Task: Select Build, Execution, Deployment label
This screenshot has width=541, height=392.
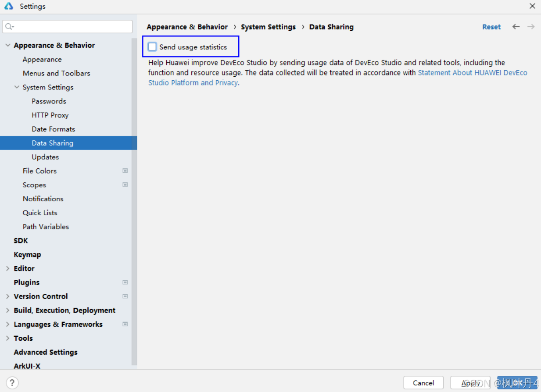Action: click(64, 310)
